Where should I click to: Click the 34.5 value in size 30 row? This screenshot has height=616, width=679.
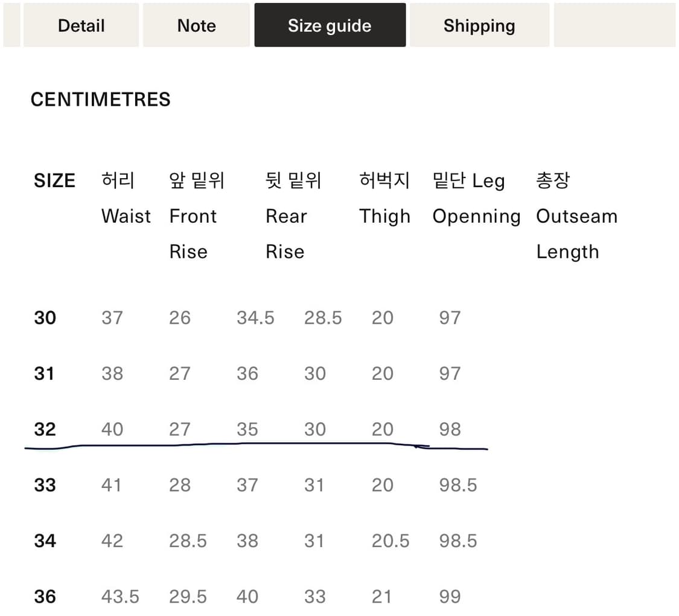coord(255,318)
